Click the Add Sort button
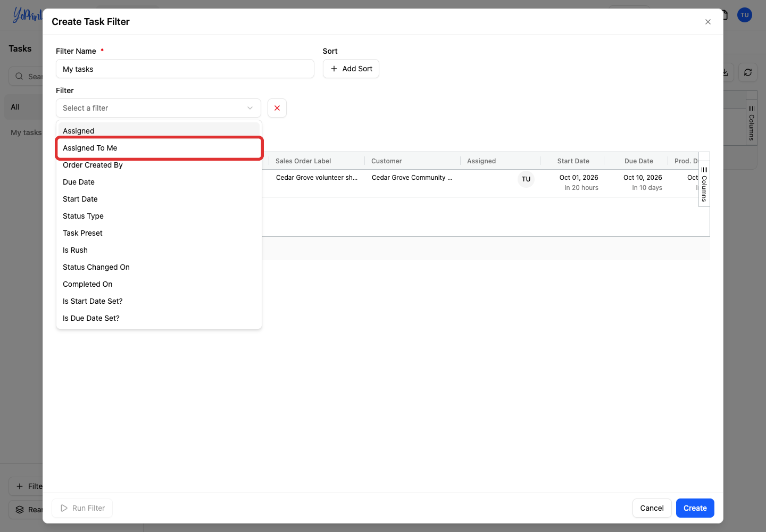766x532 pixels. point(351,69)
